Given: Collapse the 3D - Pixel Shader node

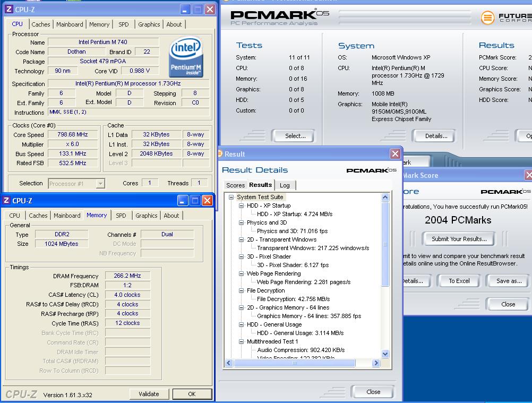Looking at the screenshot, I should [x=241, y=256].
